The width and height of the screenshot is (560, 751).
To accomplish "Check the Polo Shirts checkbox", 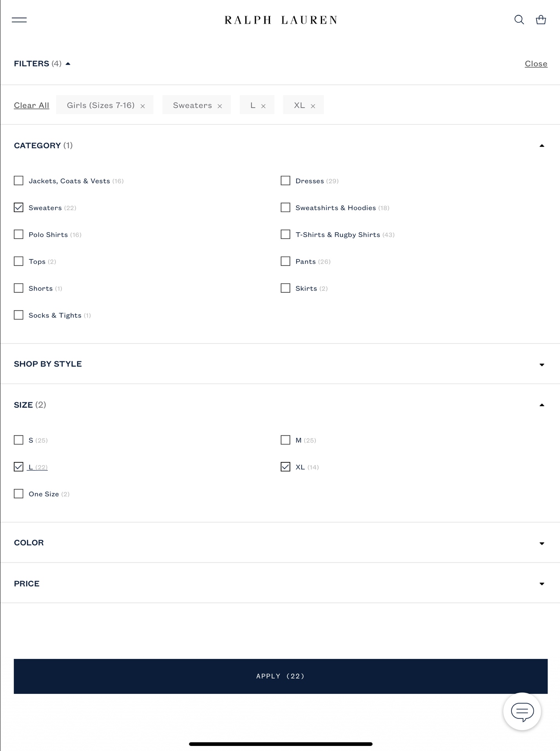I will (x=18, y=234).
